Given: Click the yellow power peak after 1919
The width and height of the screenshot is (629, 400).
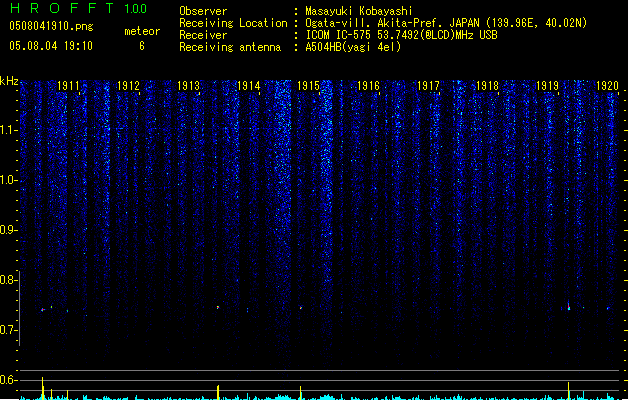Looking at the screenshot, I should click(568, 390).
